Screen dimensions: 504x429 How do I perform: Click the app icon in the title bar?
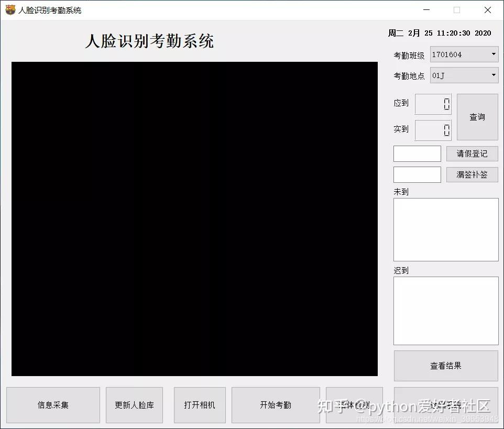coord(9,9)
